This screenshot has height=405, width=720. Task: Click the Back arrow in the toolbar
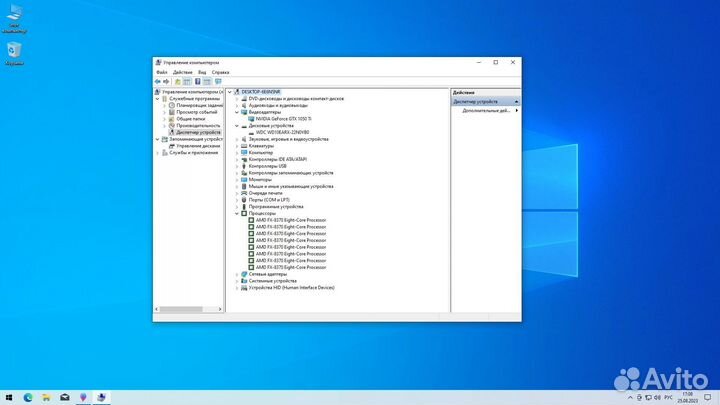point(159,81)
